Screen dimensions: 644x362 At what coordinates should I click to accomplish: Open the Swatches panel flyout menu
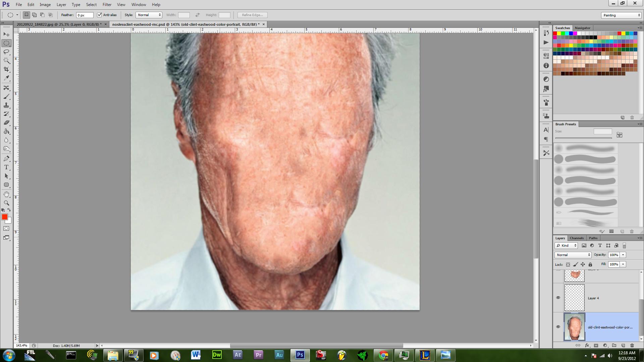639,28
